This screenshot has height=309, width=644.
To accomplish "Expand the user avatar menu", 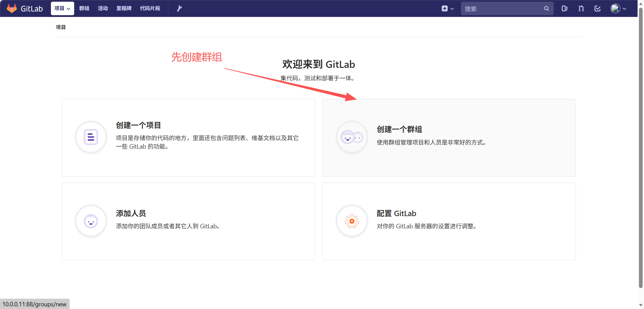I will point(618,8).
